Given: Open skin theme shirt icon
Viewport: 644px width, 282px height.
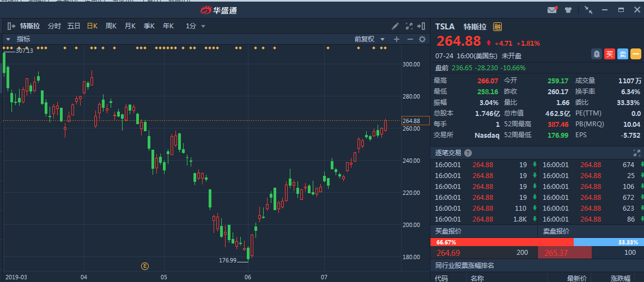Looking at the screenshot, I should point(568,10).
